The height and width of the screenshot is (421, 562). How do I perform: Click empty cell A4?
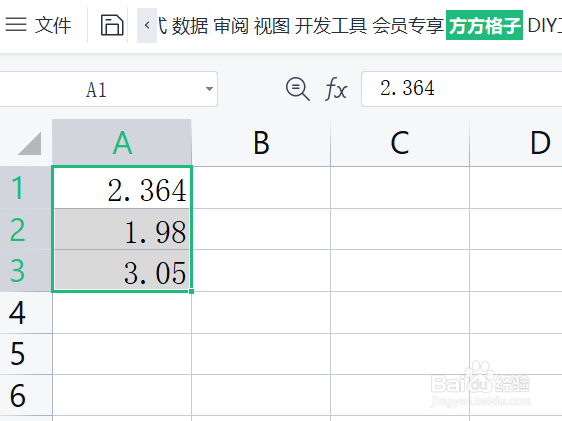[122, 312]
